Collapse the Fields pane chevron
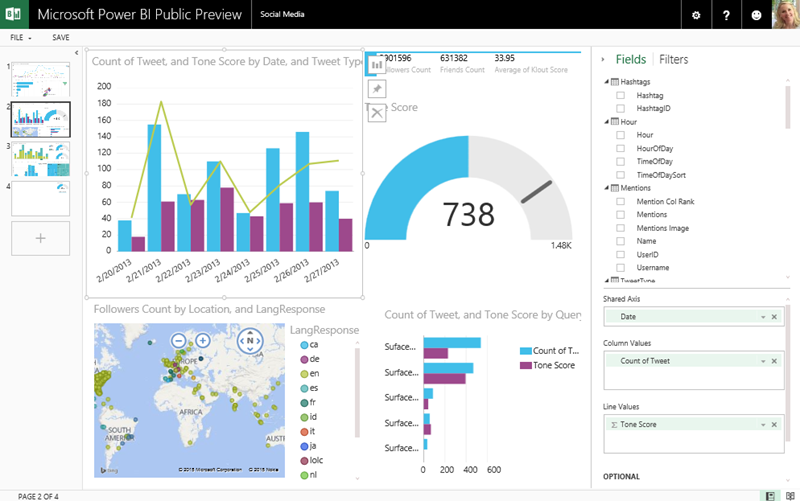 pos(603,60)
